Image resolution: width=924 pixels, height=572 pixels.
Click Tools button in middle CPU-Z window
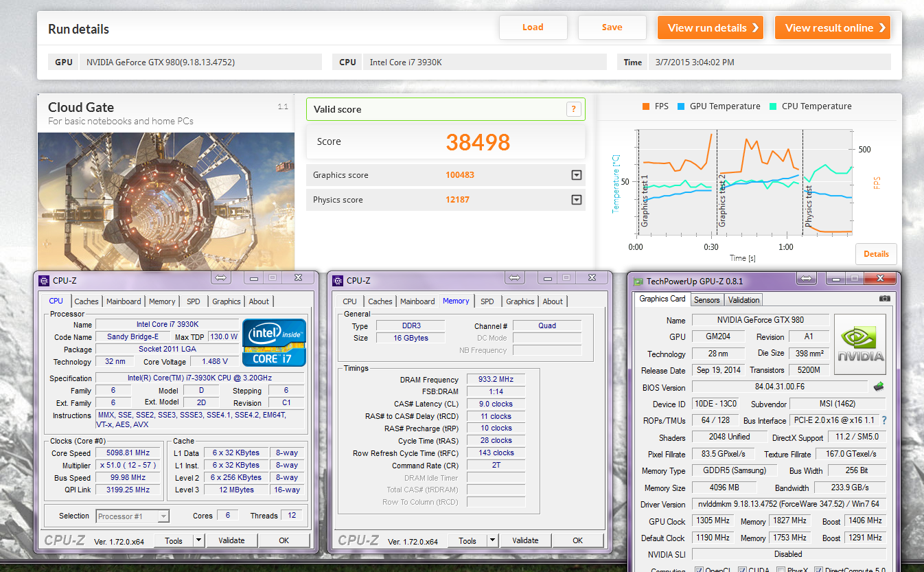pos(467,540)
